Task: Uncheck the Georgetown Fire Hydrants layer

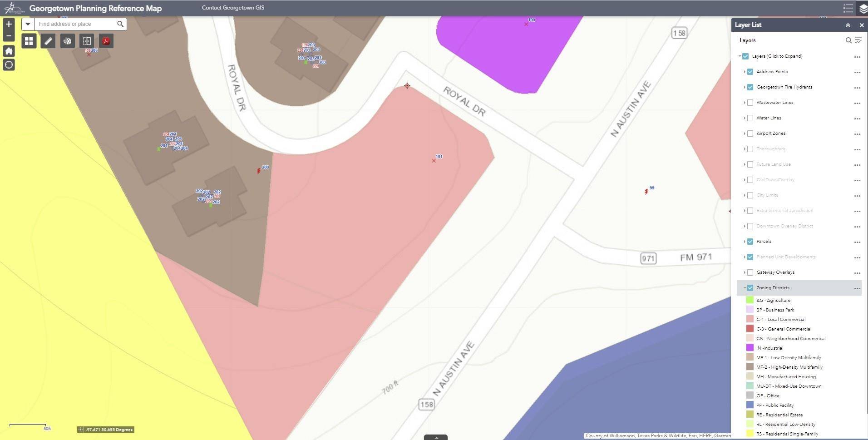Action: pyautogui.click(x=750, y=87)
